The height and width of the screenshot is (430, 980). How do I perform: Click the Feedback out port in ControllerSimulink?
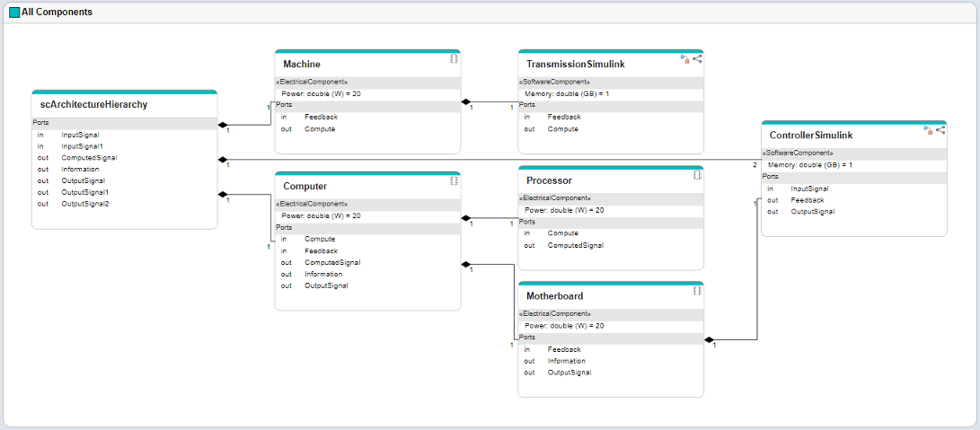click(x=808, y=200)
